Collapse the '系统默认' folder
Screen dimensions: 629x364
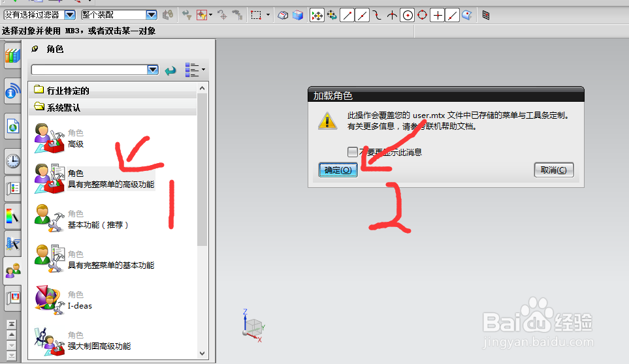tap(112, 108)
